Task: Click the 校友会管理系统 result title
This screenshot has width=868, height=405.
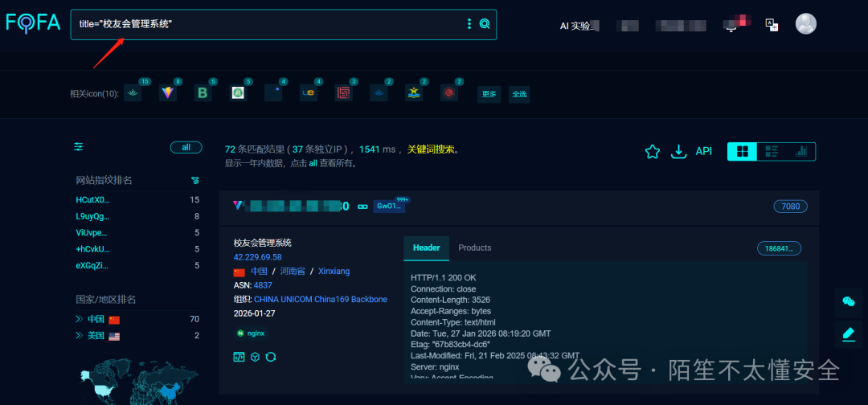Action: click(x=262, y=243)
